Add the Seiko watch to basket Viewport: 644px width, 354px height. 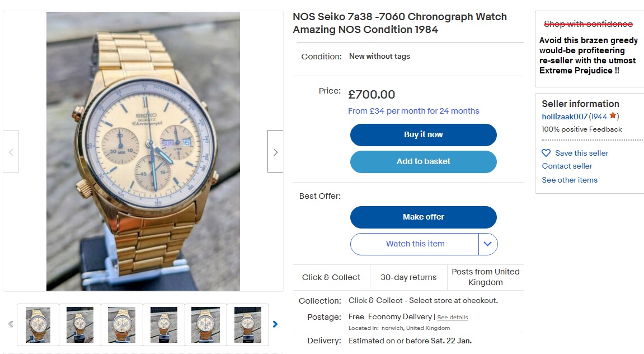[x=423, y=161]
